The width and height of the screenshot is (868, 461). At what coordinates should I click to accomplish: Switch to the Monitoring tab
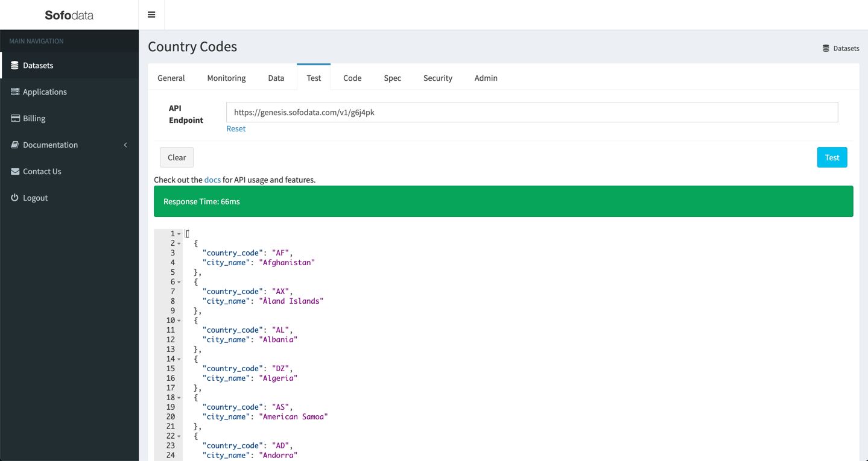[x=226, y=78]
